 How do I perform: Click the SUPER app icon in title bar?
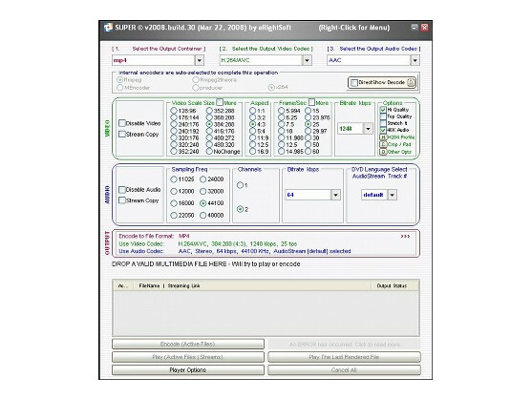(108, 28)
